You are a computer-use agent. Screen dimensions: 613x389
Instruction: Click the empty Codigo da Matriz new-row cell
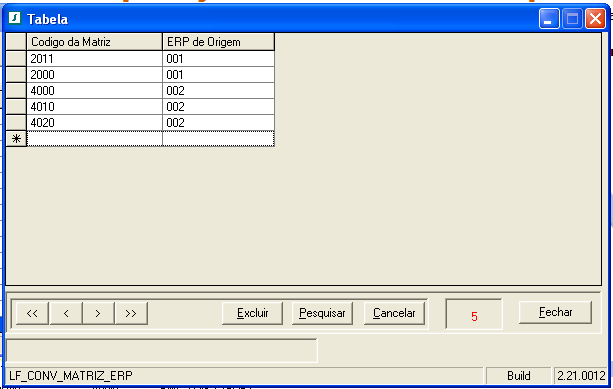tap(94, 139)
